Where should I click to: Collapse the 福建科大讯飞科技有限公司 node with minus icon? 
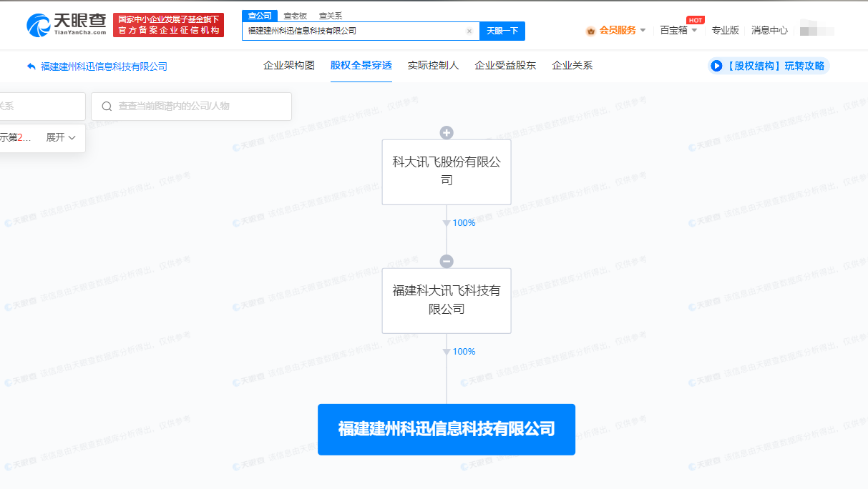(x=447, y=262)
